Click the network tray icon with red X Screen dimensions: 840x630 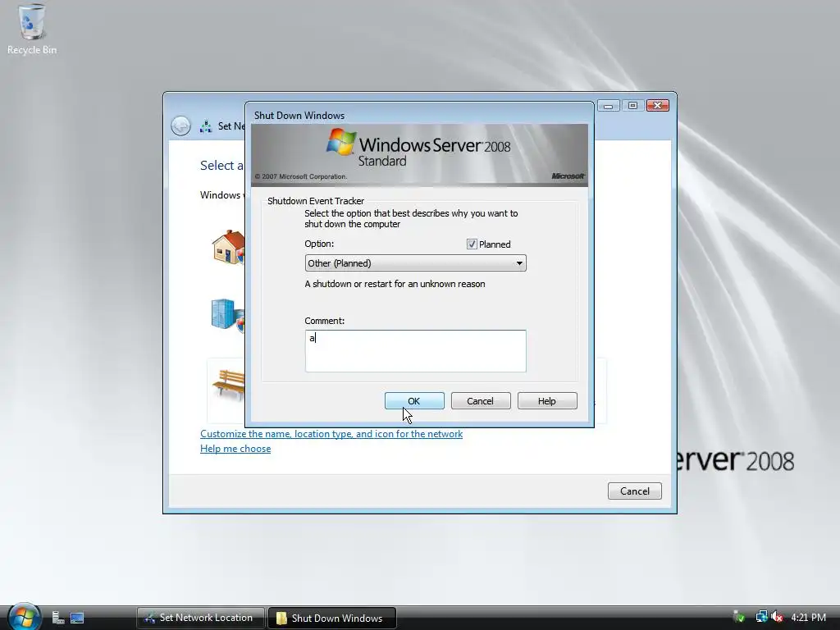(x=777, y=617)
